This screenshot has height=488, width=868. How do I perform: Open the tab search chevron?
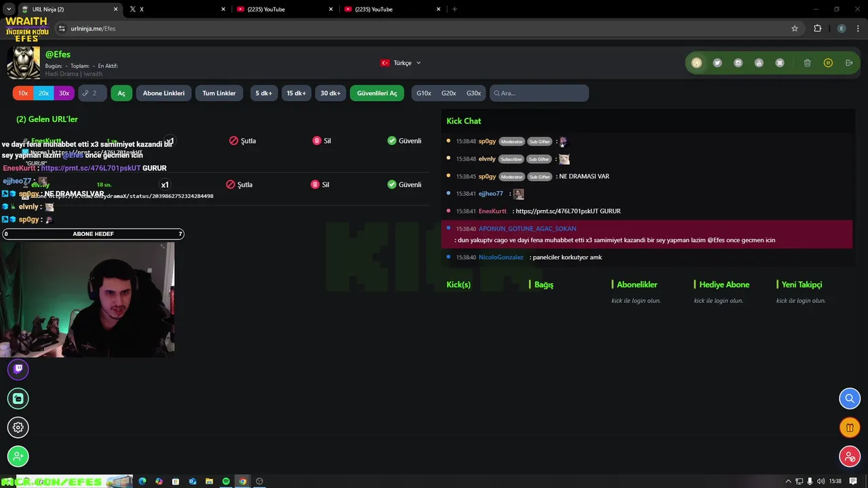tap(8, 9)
